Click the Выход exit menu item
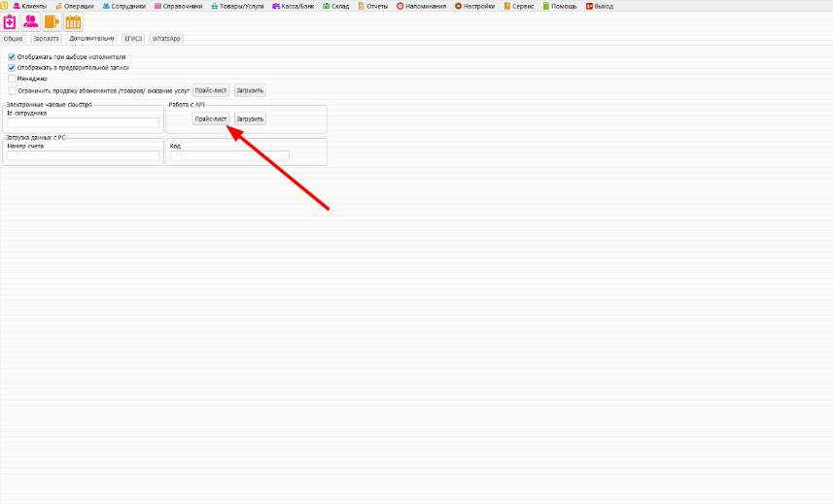833x504 pixels. click(599, 6)
